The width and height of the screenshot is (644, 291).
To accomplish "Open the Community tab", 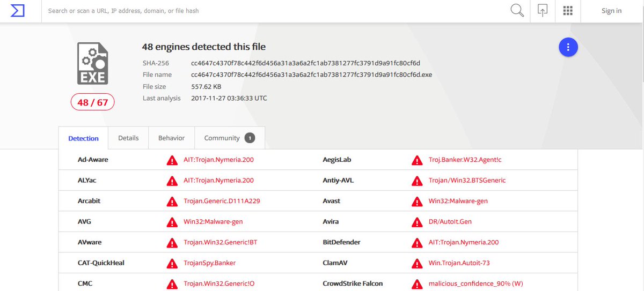I will click(230, 138).
